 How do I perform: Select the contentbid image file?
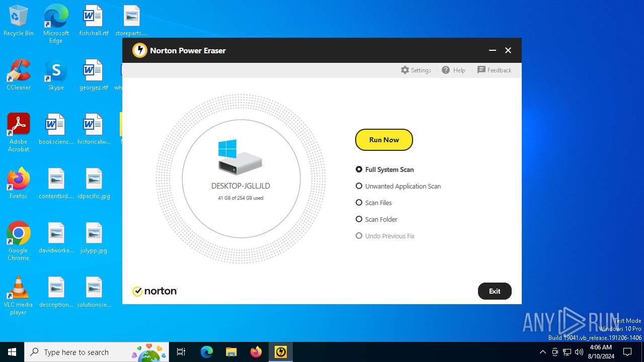(x=56, y=184)
